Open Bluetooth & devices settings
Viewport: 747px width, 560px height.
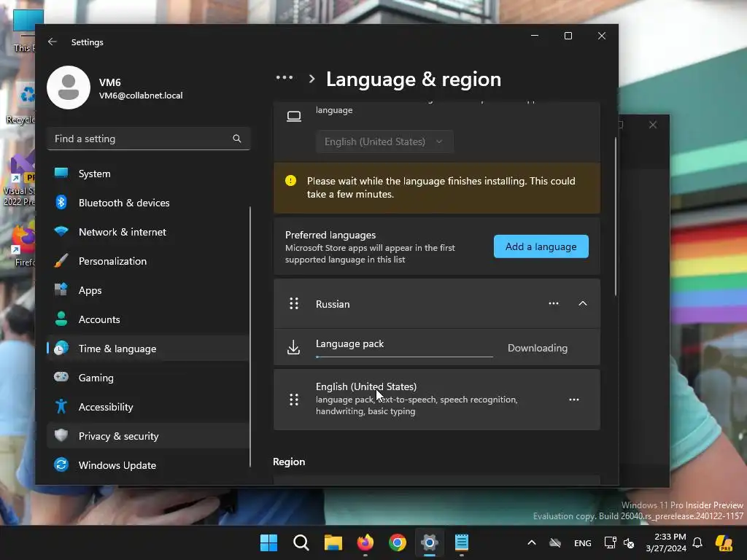(x=148, y=203)
